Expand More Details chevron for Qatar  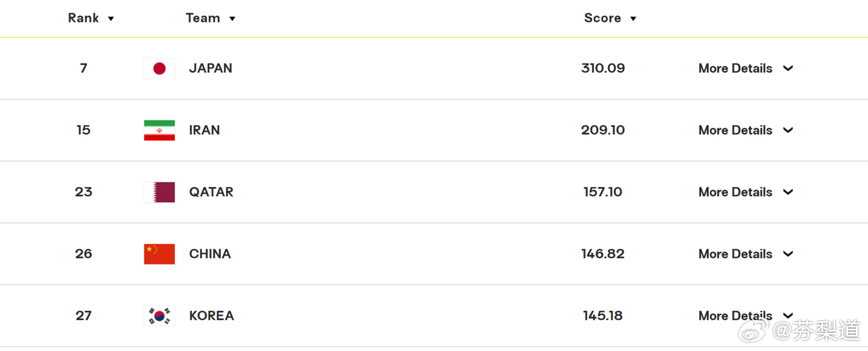pos(788,192)
